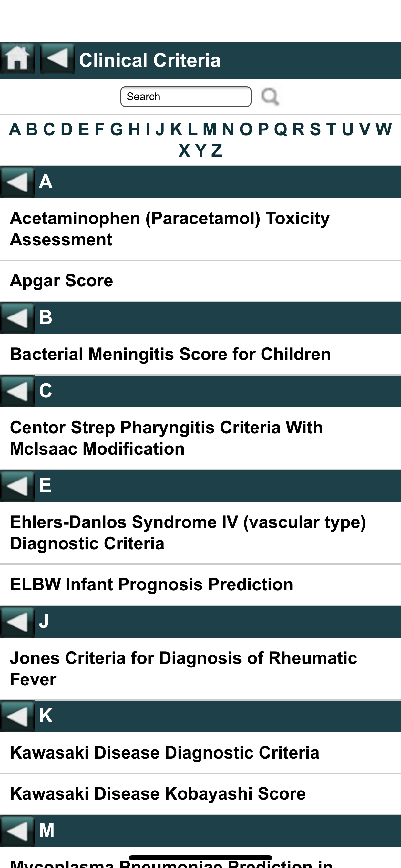Click the arrow icon in B header
Screen dimensions: 401x868
[x=17, y=318]
